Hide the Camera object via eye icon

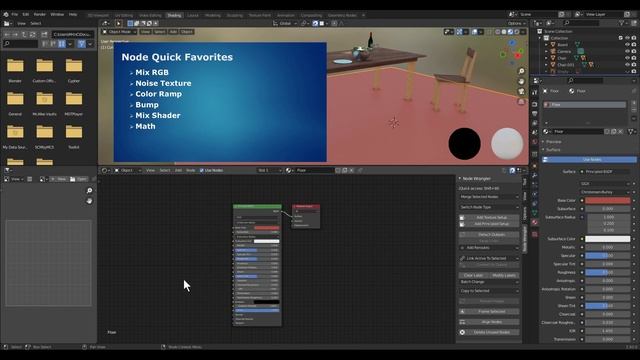[627, 51]
